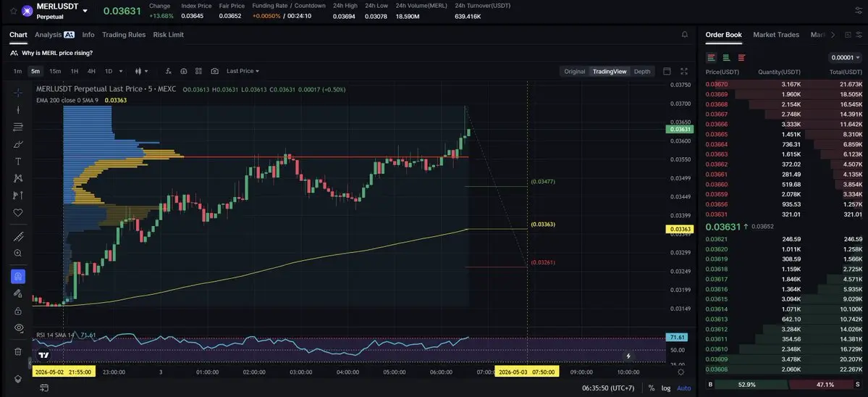Open the top-right preferences sliders icon
This screenshot has width=868, height=397.
(x=859, y=11)
